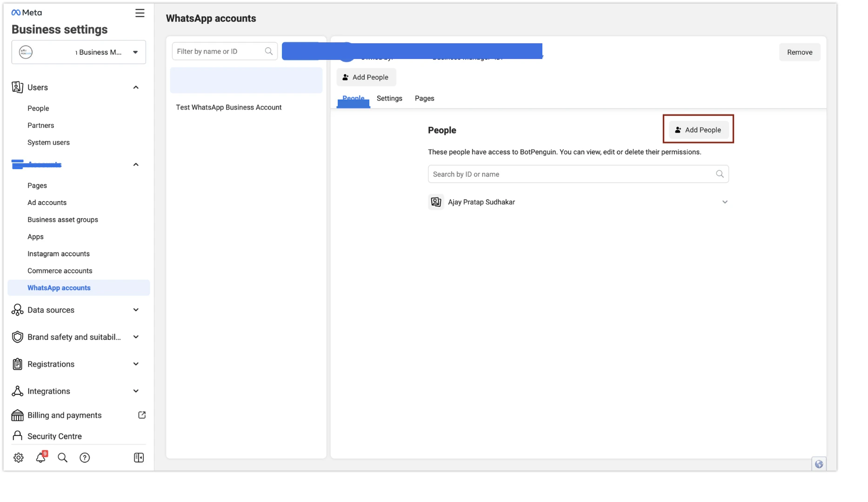Switch to the Settings tab
868x502 pixels.
click(389, 99)
